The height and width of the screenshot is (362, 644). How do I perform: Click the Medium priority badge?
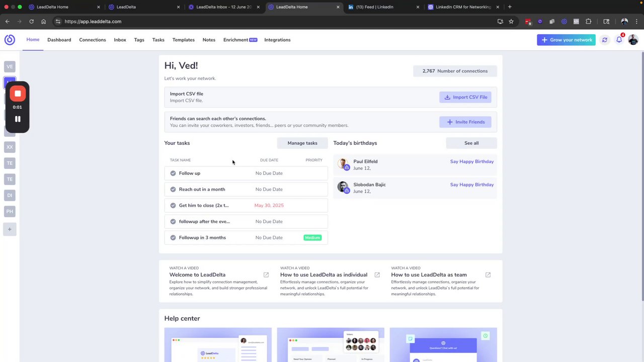[x=312, y=237]
